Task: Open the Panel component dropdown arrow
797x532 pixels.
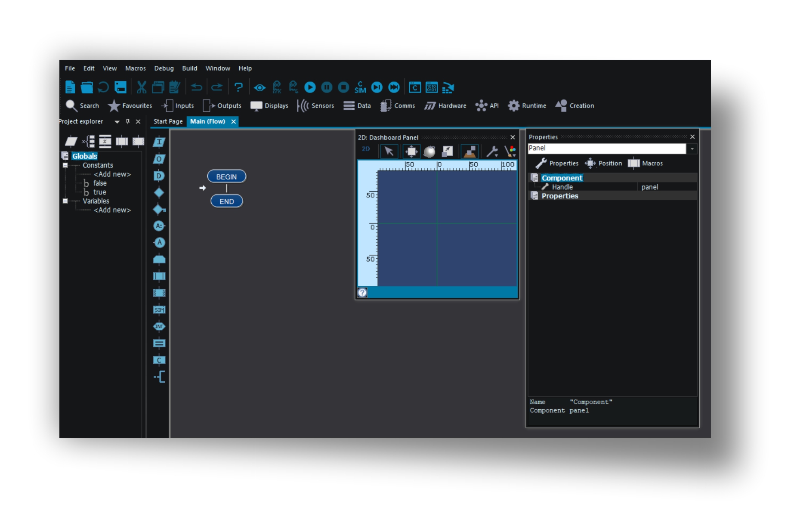Action: [692, 148]
